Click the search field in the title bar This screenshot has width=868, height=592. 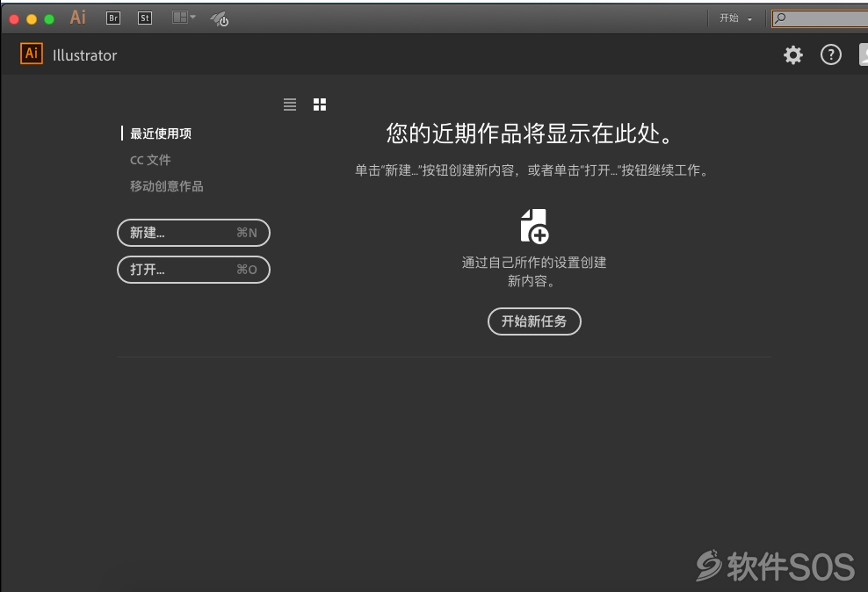[x=820, y=18]
